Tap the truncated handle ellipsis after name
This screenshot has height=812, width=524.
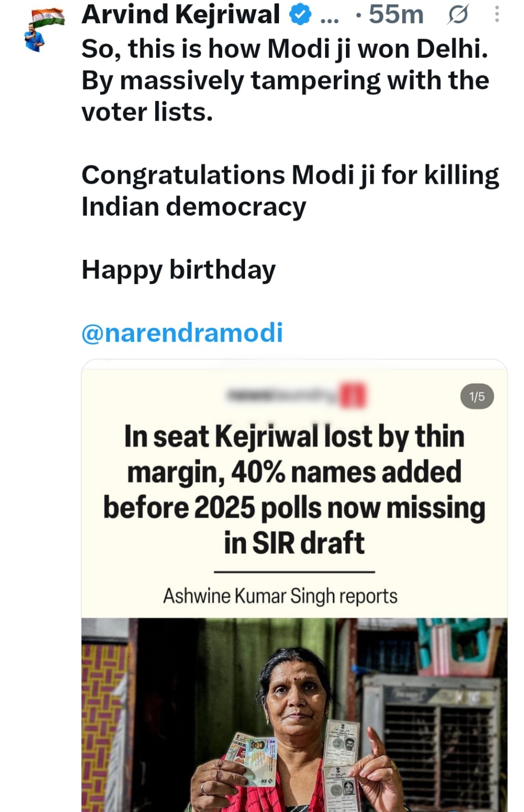[x=330, y=19]
